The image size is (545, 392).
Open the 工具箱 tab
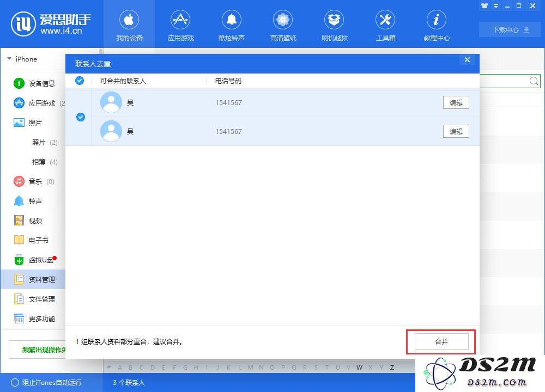coord(385,24)
